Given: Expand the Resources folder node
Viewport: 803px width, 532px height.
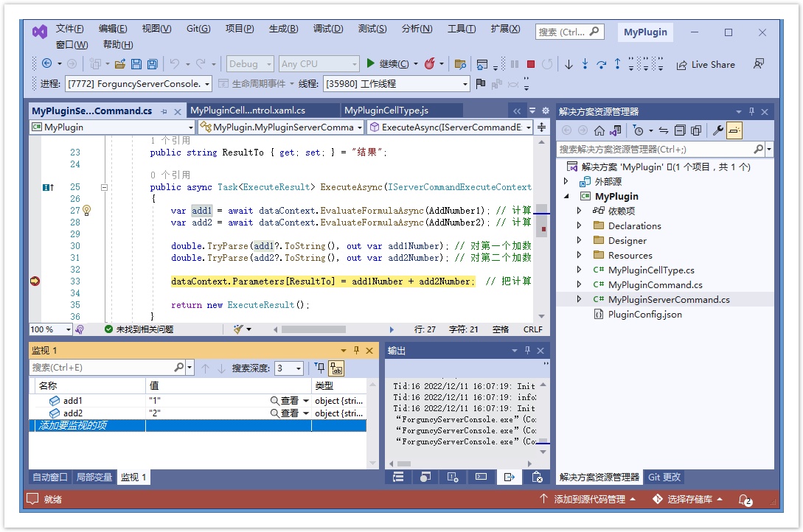Looking at the screenshot, I should [x=580, y=256].
